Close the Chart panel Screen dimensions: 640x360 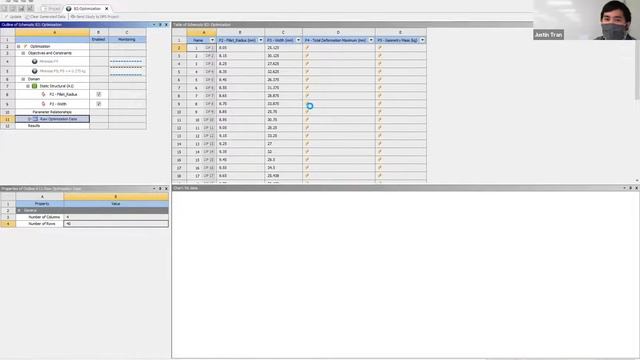(x=636, y=188)
